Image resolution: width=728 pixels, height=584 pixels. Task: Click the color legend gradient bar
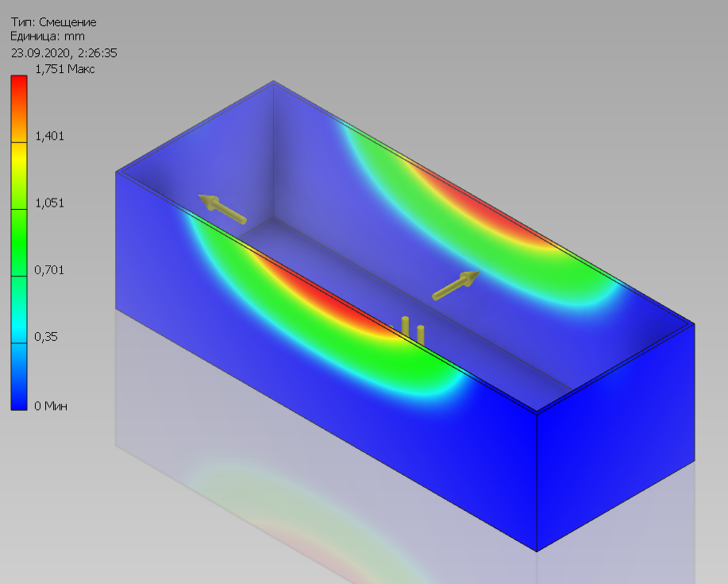(19, 243)
